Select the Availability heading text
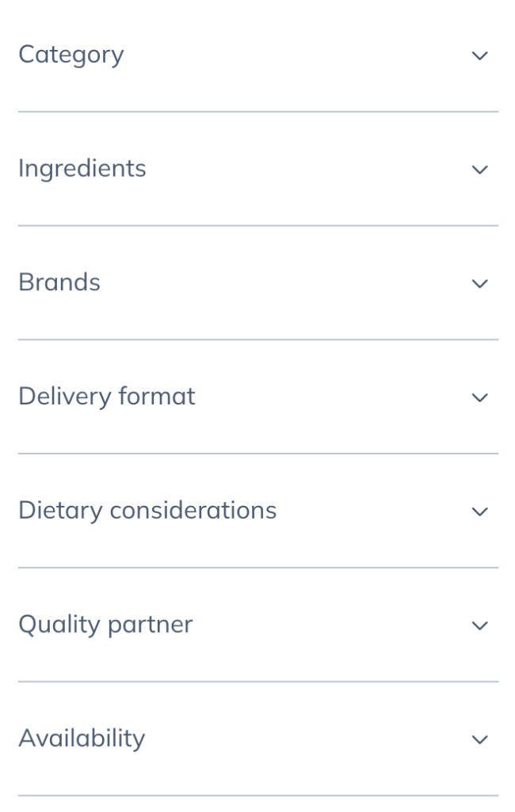This screenshot has height=812, width=515. coord(82,738)
